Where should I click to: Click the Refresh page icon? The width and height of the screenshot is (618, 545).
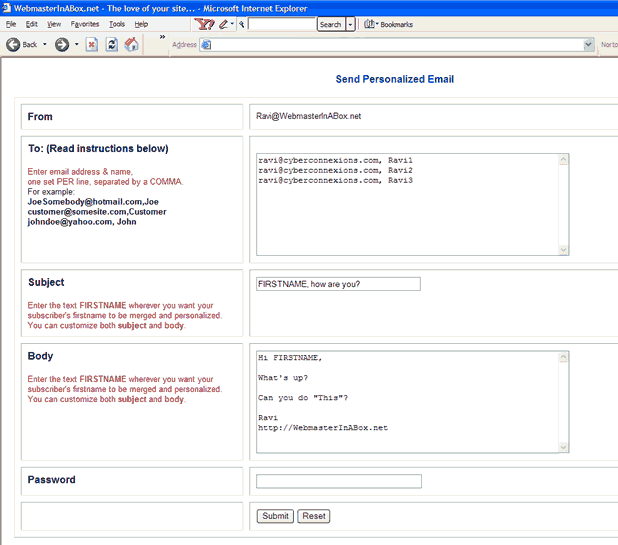(111, 45)
